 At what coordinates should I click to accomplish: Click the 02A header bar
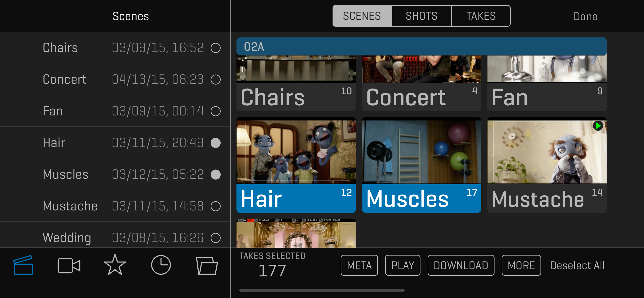(421, 47)
